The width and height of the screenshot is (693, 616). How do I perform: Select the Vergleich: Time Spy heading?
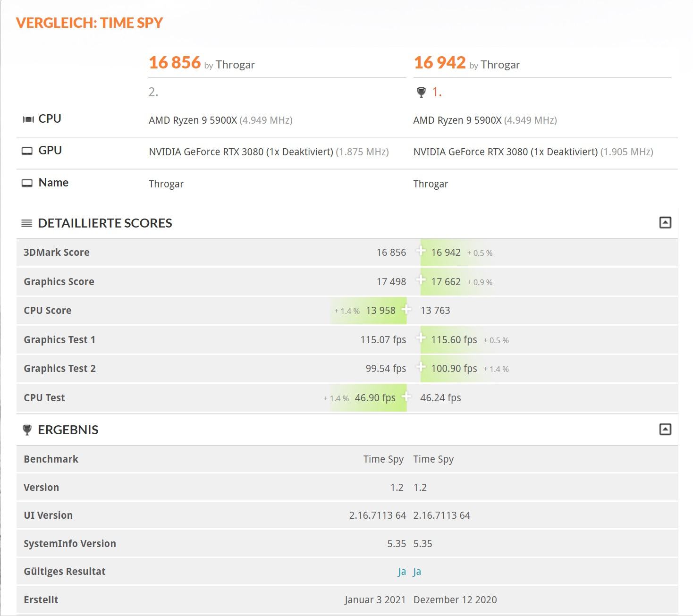[89, 23]
